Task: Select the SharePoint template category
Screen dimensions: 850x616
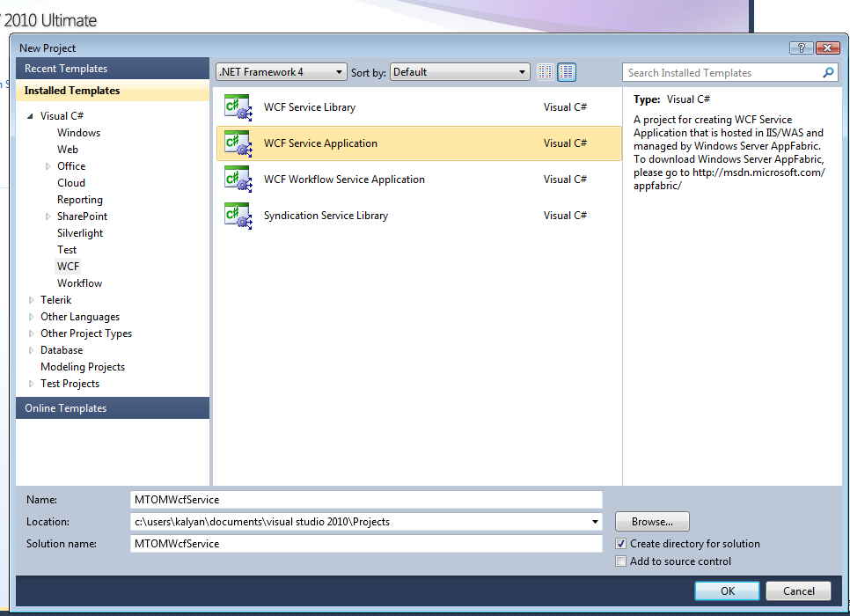Action: pos(83,216)
